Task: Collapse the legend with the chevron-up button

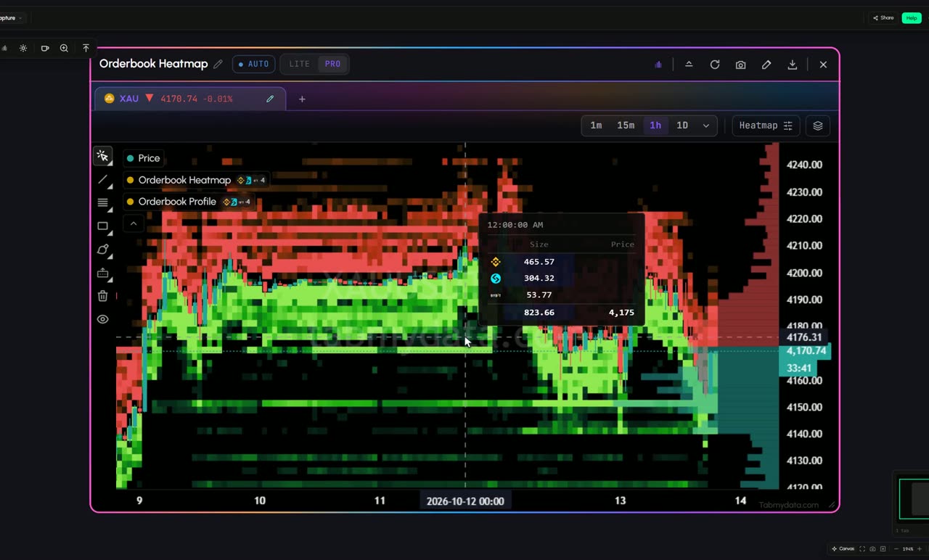Action: (134, 223)
